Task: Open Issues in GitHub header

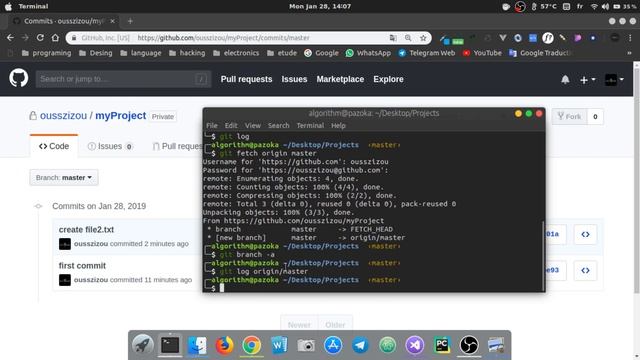Action: pos(294,79)
